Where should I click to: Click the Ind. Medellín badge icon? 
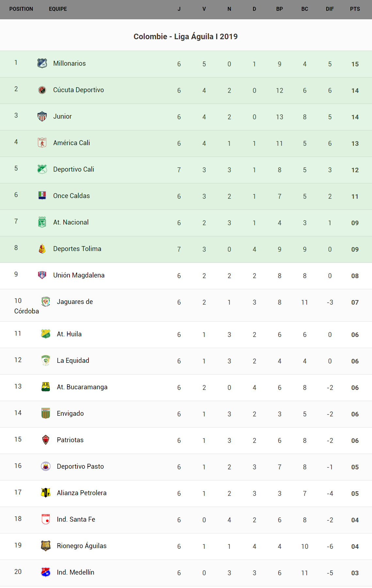[x=46, y=572]
